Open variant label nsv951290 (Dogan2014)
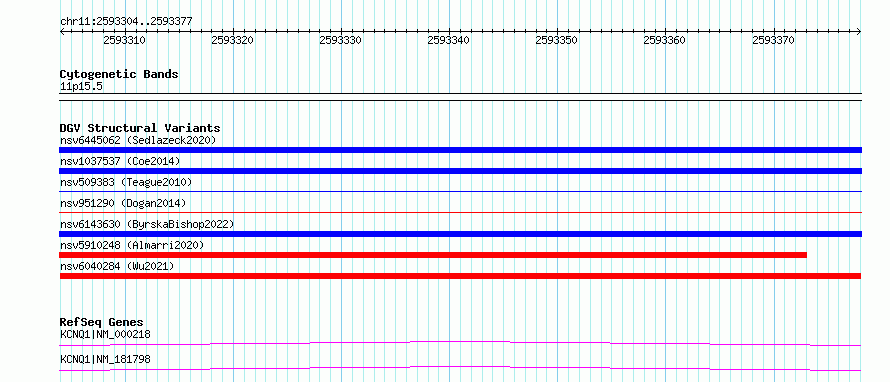Viewport: 890px width, 382px height. coord(123,203)
